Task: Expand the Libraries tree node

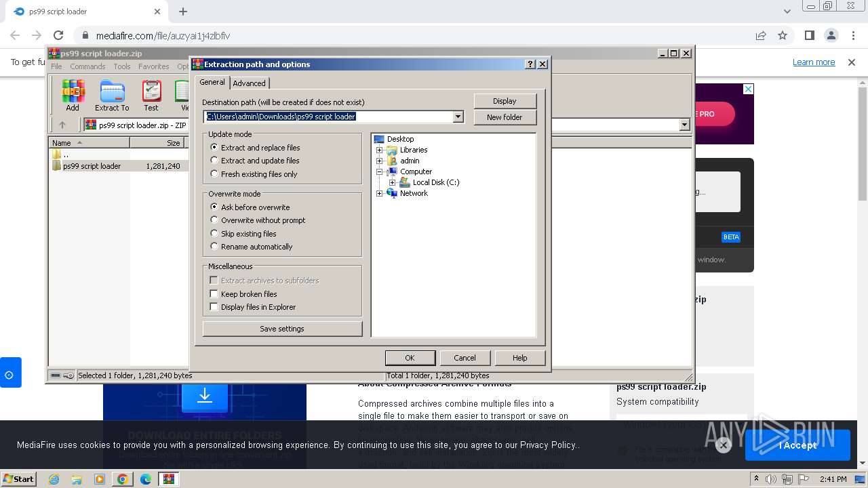Action: pos(380,150)
